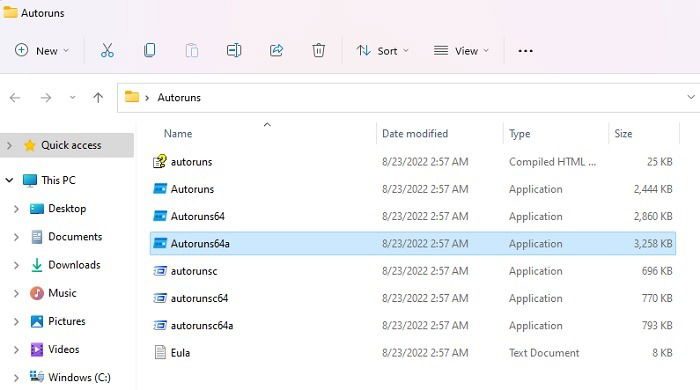Click the folder icon in address bar
700x390 pixels.
(132, 97)
